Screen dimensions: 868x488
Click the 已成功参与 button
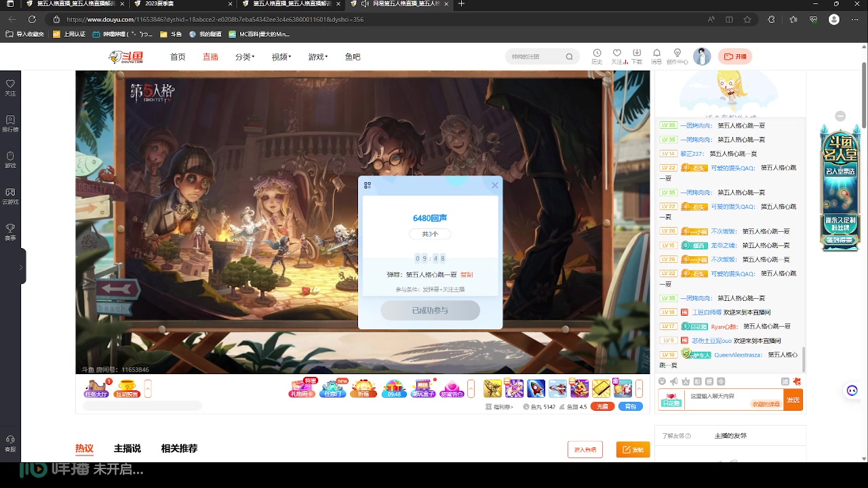click(430, 310)
